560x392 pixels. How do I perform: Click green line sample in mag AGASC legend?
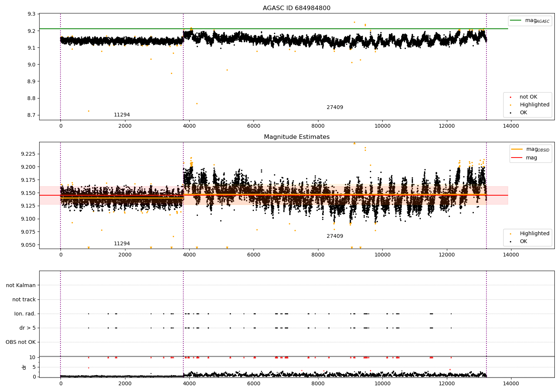point(516,21)
